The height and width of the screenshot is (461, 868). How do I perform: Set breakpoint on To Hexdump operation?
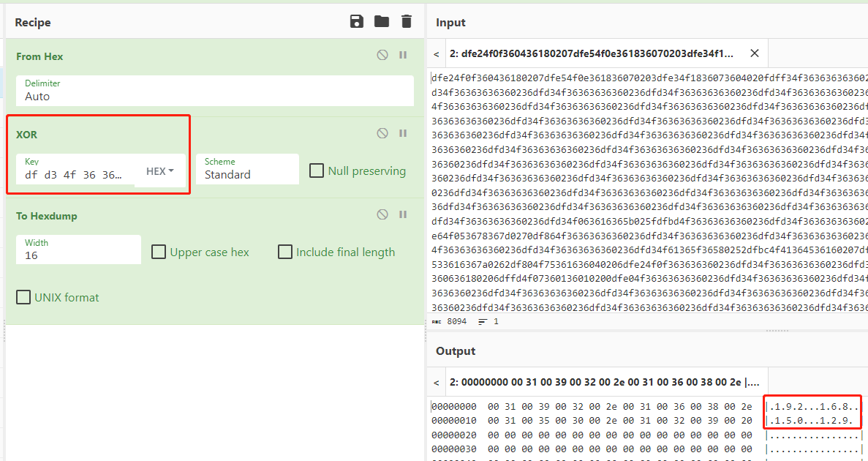point(403,214)
